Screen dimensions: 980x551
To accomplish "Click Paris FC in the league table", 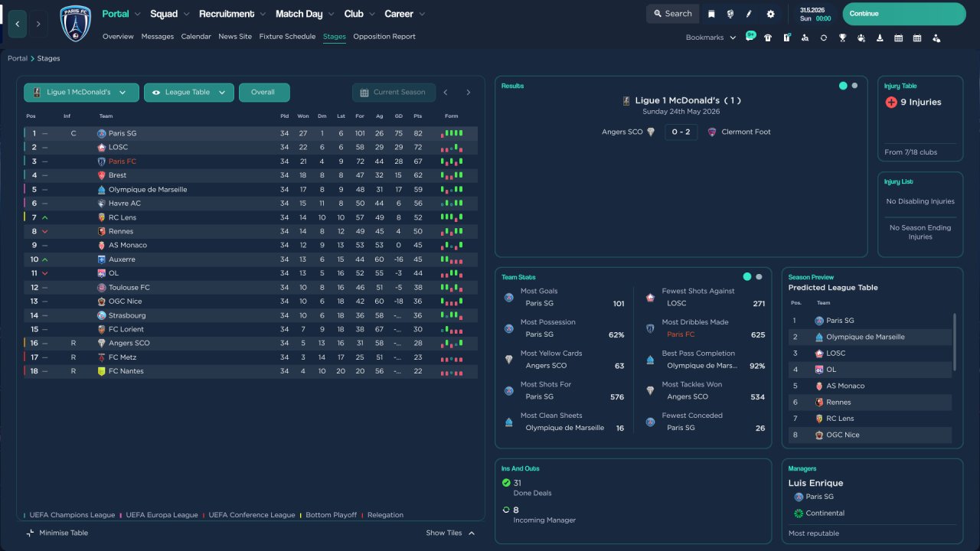I will click(x=122, y=161).
